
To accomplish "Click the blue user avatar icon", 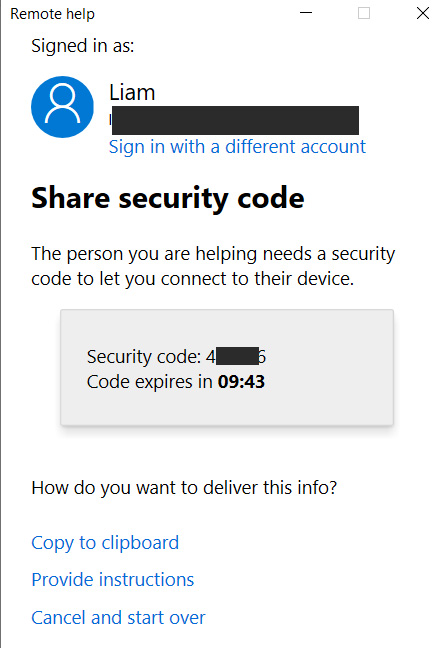I will (x=62, y=107).
